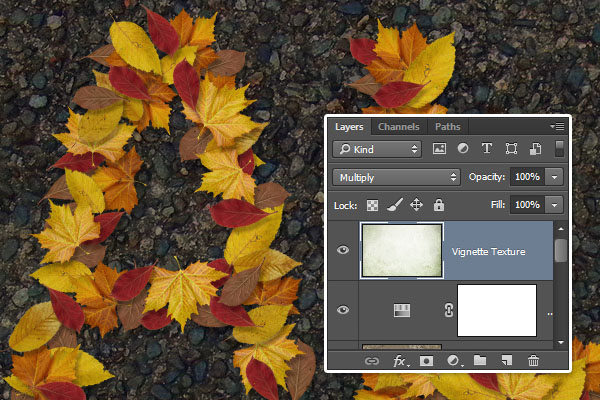
Task: Create a new layer group
Action: 479,360
